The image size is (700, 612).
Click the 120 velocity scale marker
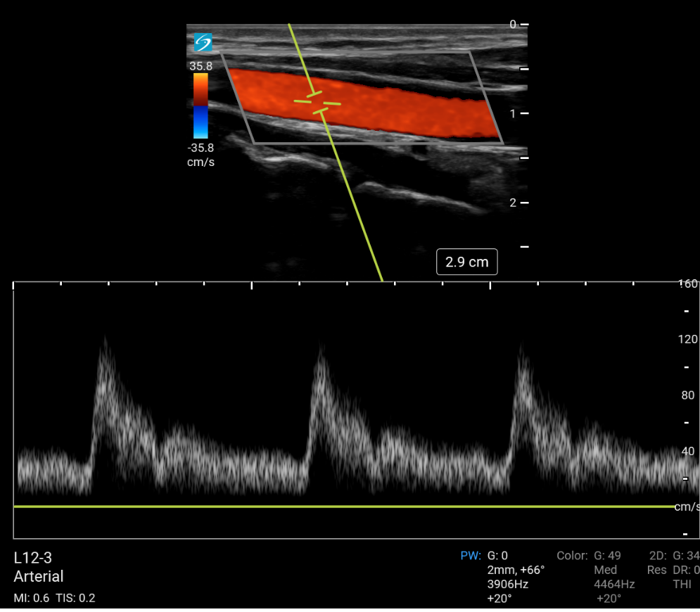pos(686,339)
